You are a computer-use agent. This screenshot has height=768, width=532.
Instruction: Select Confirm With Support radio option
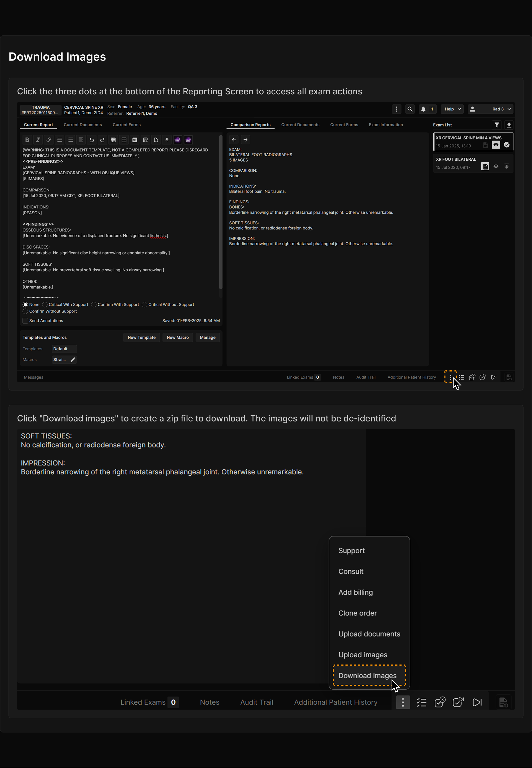94,304
